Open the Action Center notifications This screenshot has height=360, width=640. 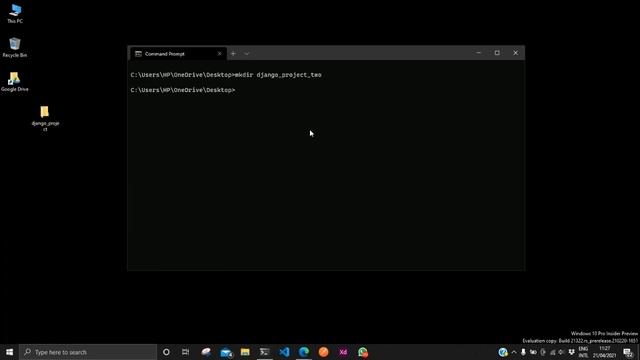pos(629,352)
